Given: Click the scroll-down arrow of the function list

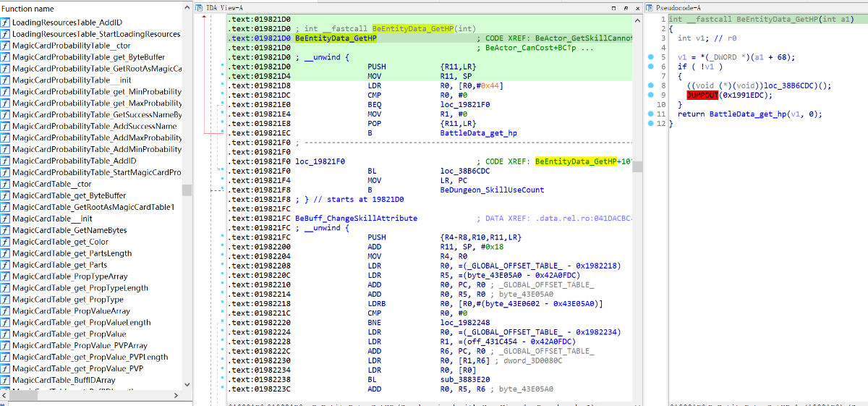Looking at the screenshot, I should pyautogui.click(x=187, y=384).
